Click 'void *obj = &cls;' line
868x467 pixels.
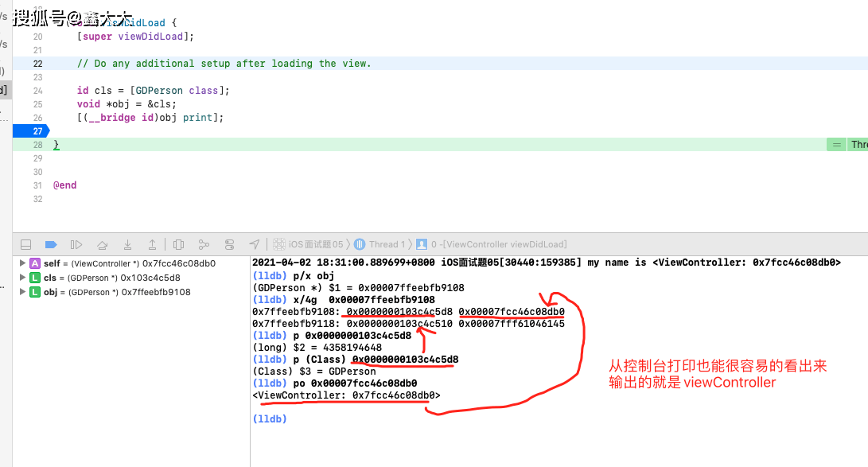(127, 104)
